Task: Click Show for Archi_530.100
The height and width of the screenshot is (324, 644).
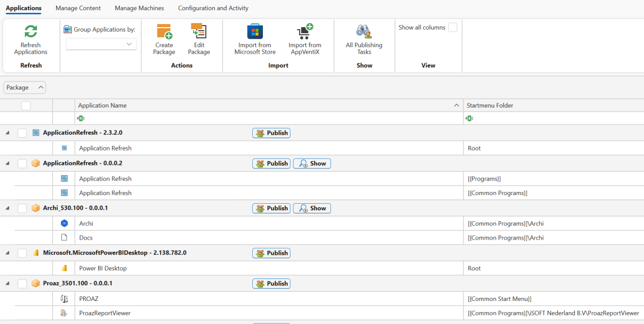Action: click(x=312, y=208)
